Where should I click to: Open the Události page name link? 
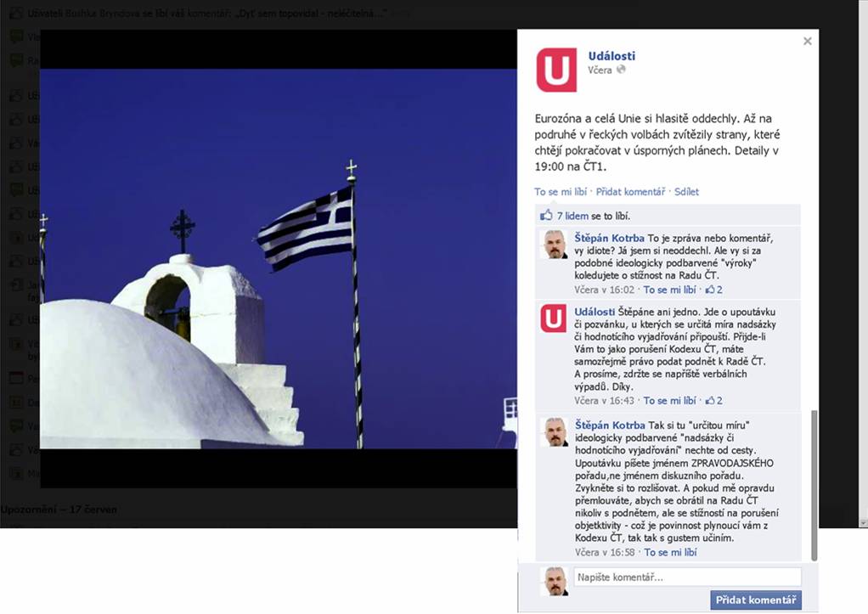(x=612, y=56)
